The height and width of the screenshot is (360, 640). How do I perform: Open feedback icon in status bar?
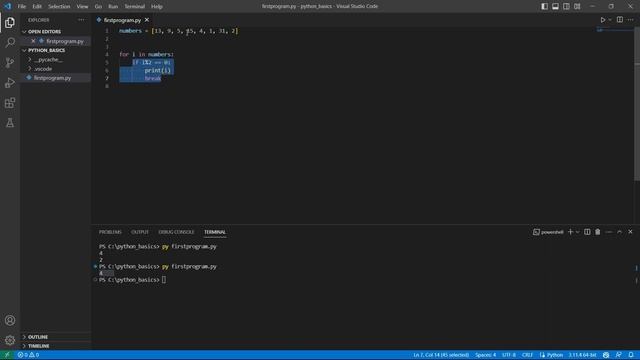coord(618,355)
